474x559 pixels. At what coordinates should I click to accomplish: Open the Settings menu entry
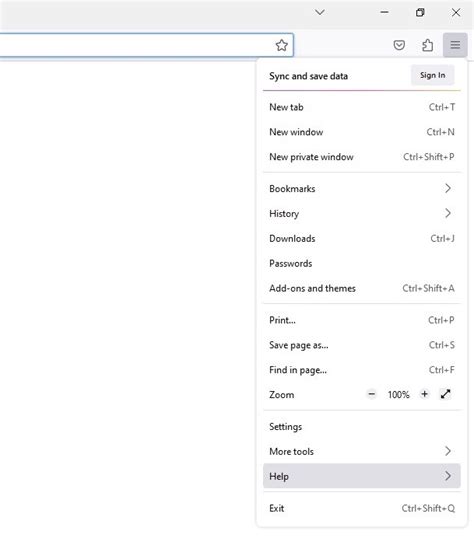(362, 426)
